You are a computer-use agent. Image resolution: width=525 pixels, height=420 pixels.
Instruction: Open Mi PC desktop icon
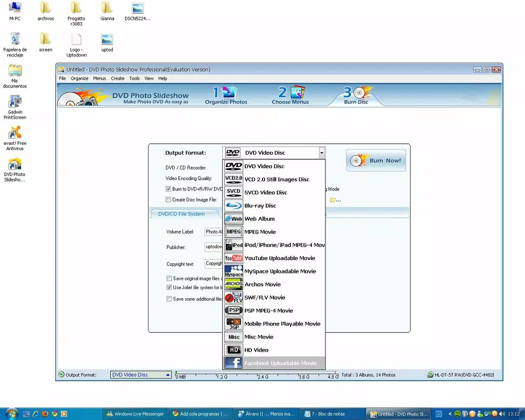pos(15,11)
